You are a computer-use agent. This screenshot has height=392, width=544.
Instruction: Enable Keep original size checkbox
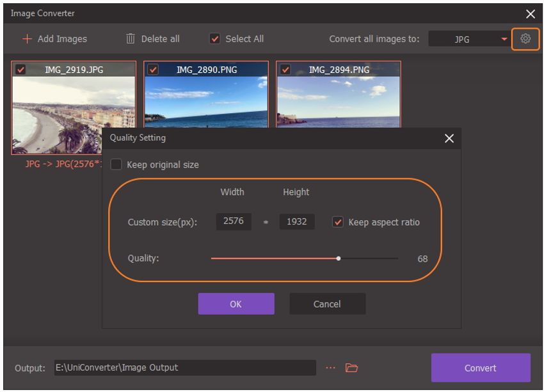(x=116, y=164)
